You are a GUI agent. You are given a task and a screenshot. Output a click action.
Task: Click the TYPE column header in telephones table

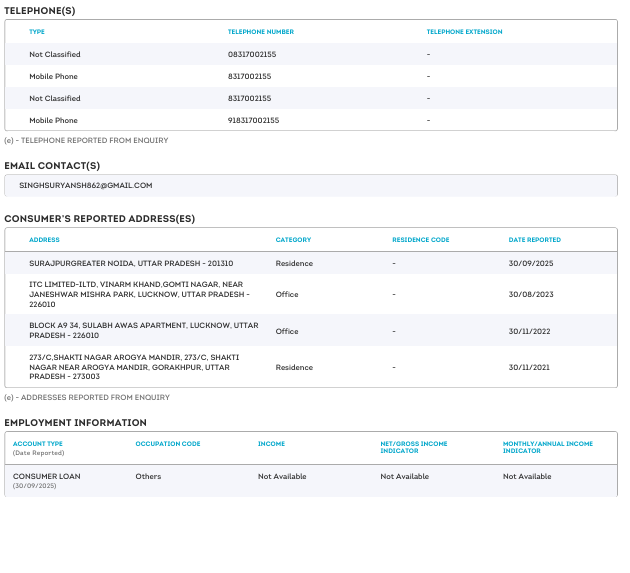tap(37, 32)
